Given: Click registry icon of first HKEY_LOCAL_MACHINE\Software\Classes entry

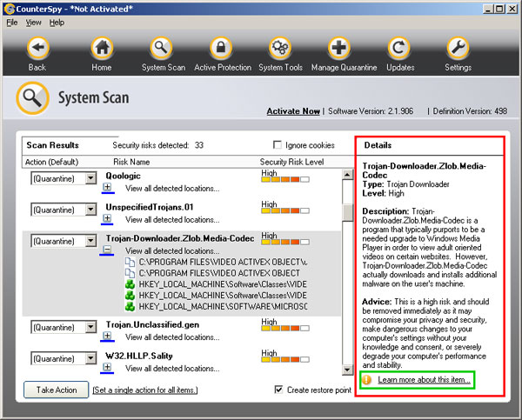Looking at the screenshot, I should click(130, 284).
